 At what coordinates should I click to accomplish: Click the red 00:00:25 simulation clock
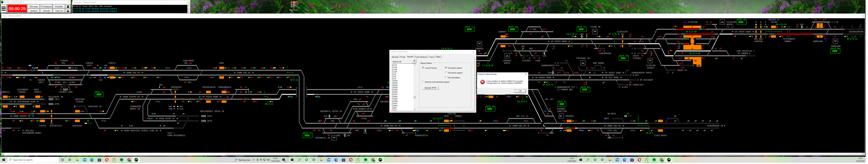click(17, 8)
